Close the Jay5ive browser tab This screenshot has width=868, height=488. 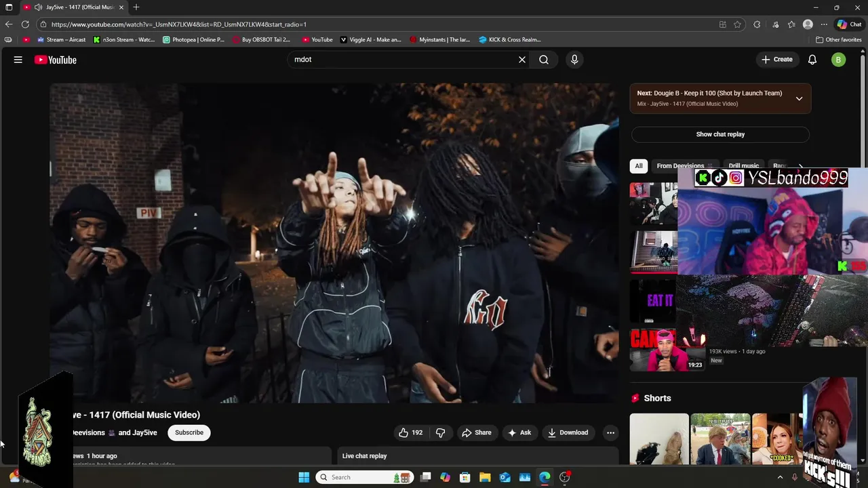coord(123,7)
